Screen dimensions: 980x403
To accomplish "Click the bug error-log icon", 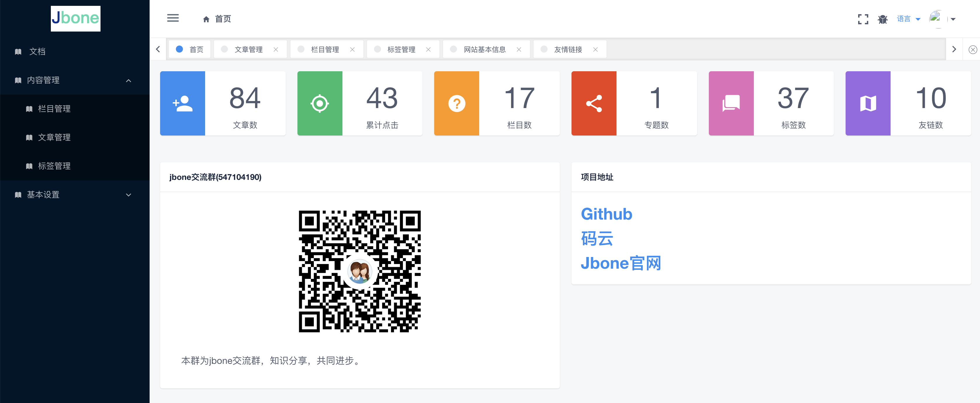I will 883,19.
